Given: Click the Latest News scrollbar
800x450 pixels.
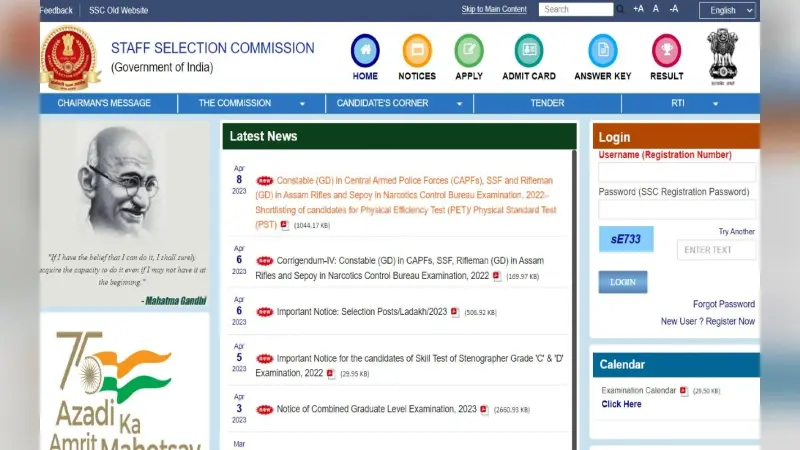Looking at the screenshot, I should click(574, 300).
